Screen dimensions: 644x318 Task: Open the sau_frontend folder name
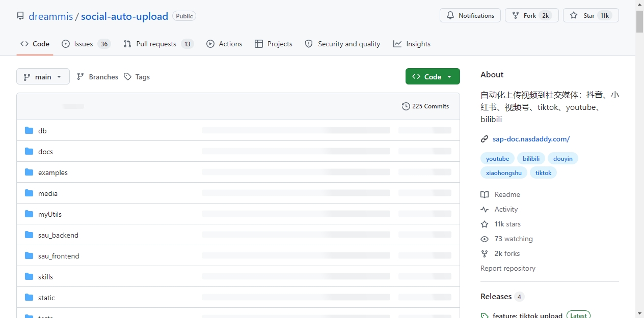coord(59,256)
